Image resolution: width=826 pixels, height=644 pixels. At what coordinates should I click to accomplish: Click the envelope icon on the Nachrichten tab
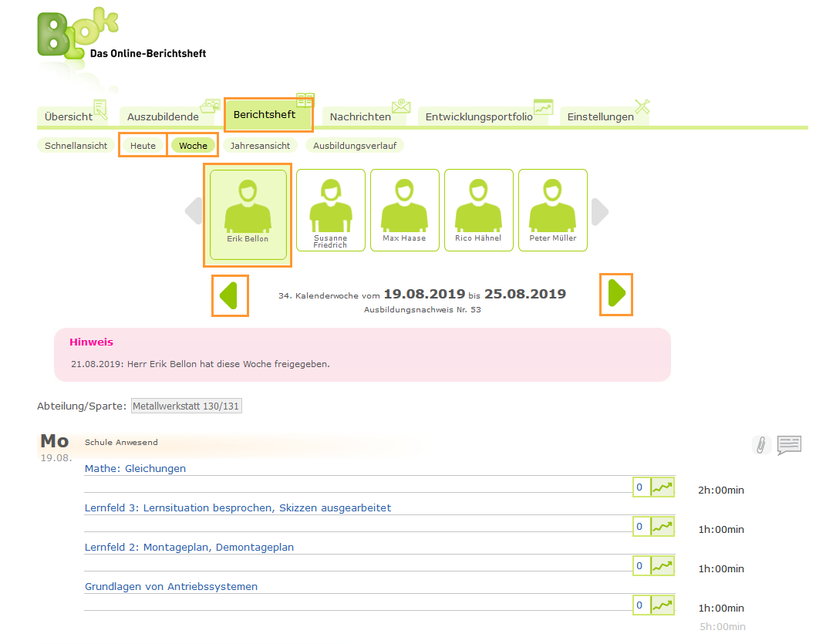tap(400, 107)
